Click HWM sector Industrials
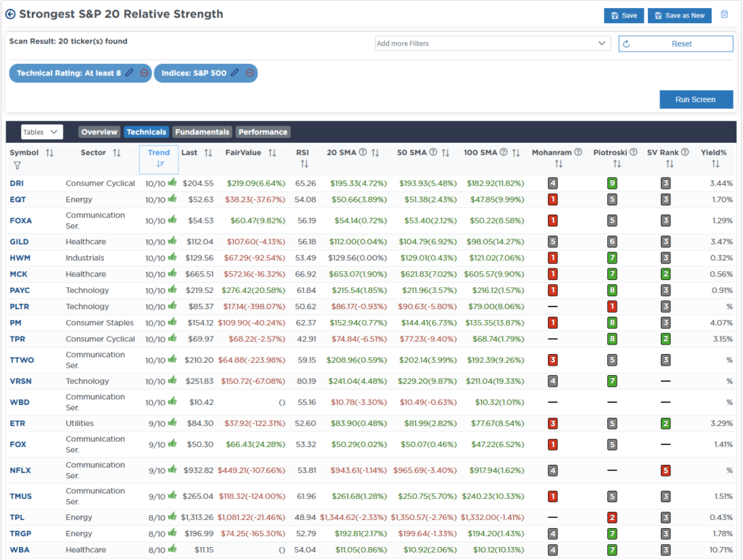743x560 pixels. (85, 258)
